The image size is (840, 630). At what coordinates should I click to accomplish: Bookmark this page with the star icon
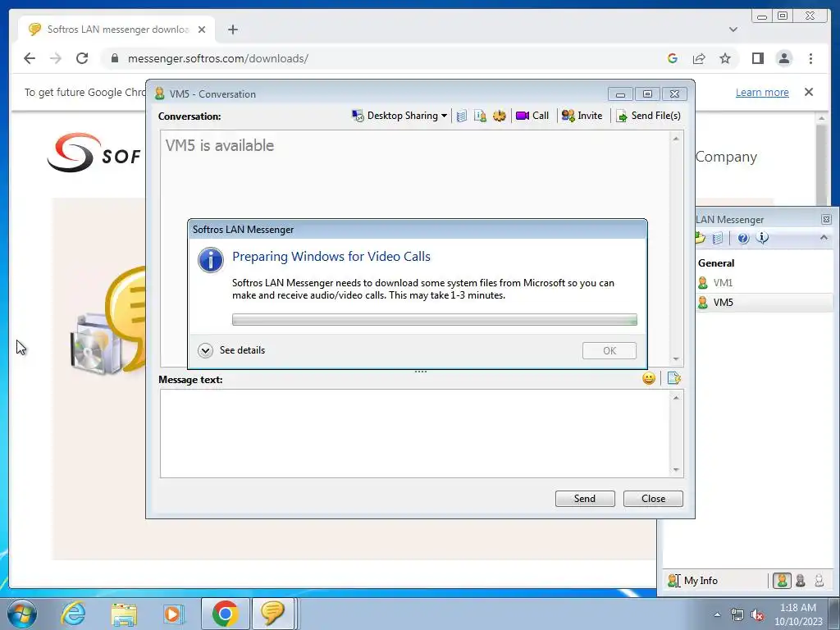click(x=725, y=58)
